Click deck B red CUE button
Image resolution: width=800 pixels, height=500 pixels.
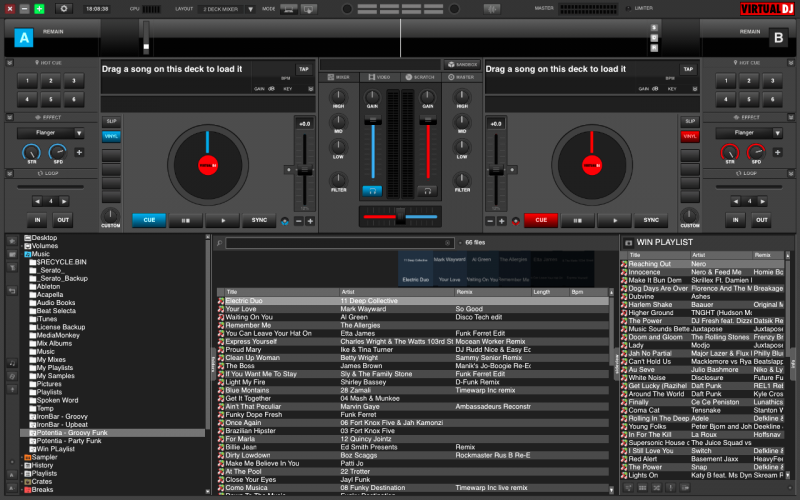[x=541, y=220]
